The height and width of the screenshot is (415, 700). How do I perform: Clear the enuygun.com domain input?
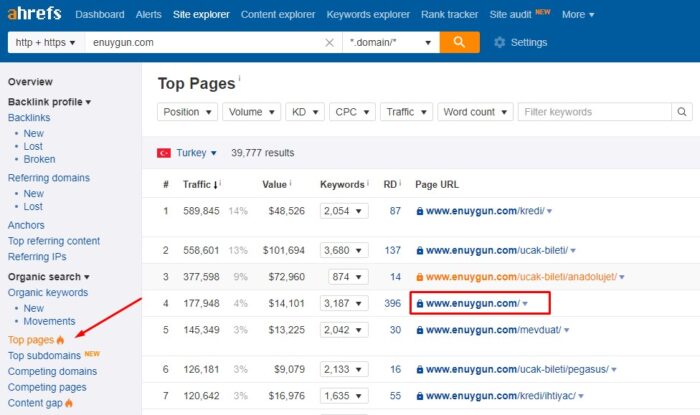[x=329, y=42]
